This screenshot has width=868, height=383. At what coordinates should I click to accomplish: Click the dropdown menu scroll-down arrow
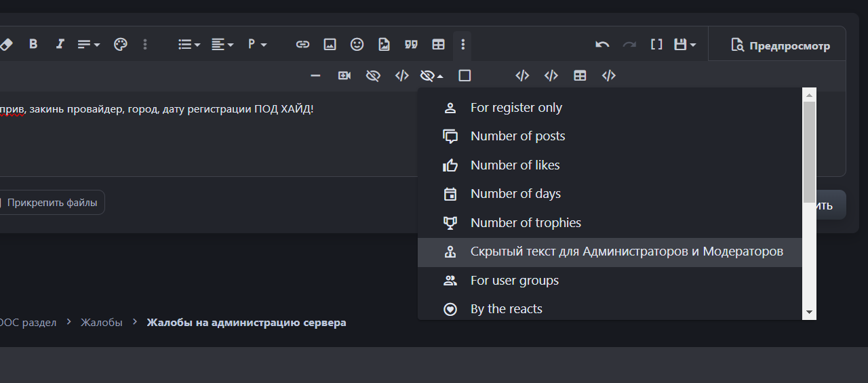(809, 313)
